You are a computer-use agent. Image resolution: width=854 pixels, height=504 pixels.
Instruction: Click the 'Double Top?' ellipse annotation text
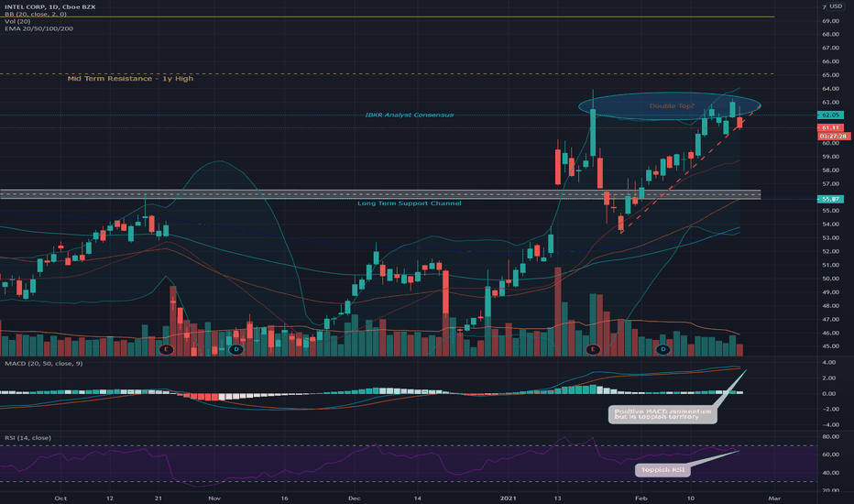pos(672,105)
